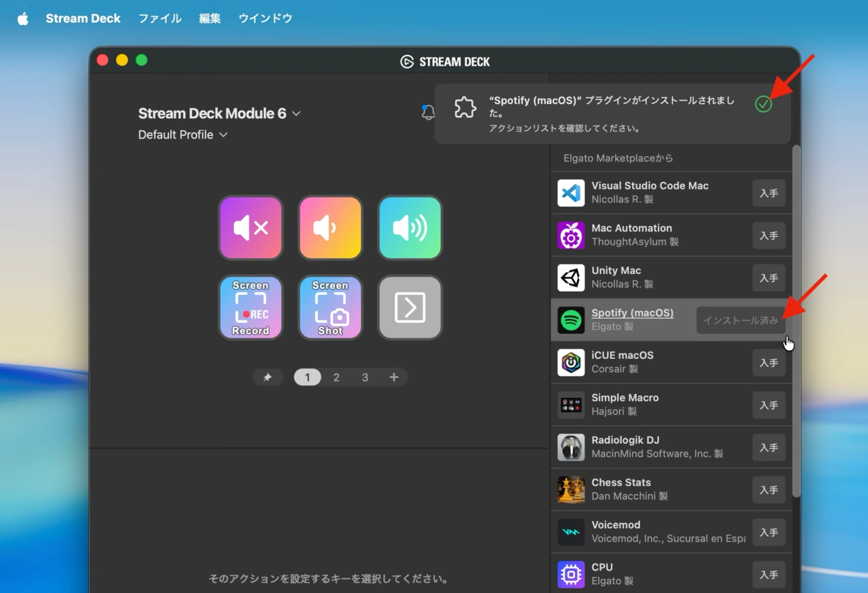Select the mute key on the Stream Deck grid

click(x=250, y=227)
